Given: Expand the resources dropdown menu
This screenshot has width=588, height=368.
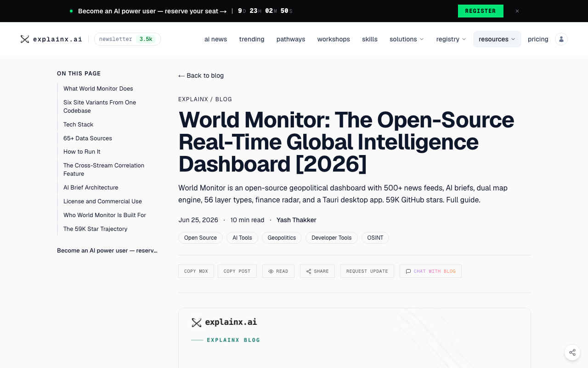Looking at the screenshot, I should [497, 39].
